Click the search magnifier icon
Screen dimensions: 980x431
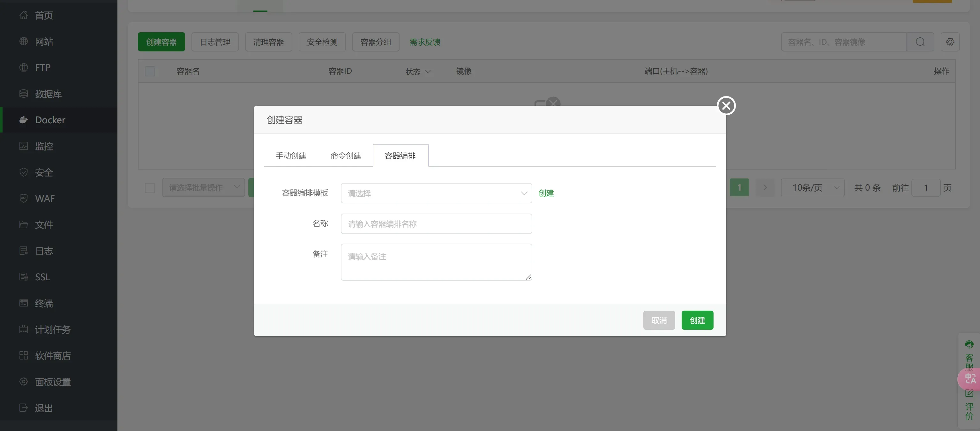pos(920,42)
